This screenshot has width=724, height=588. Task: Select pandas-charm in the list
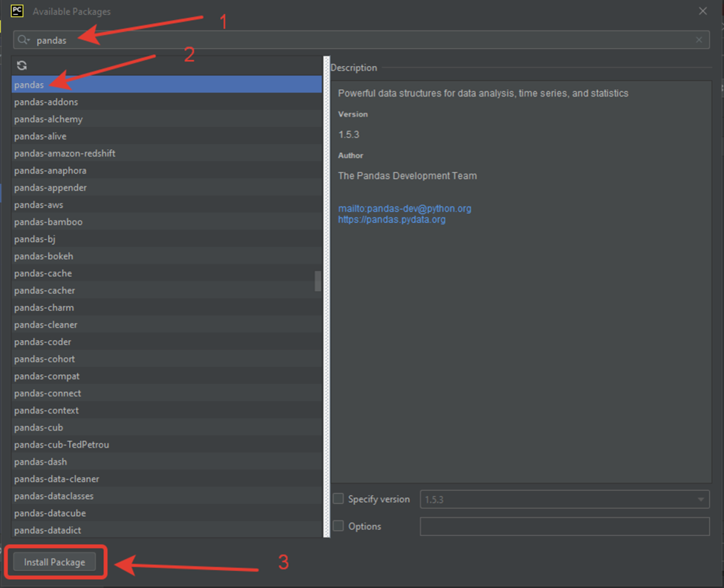[x=166, y=307]
